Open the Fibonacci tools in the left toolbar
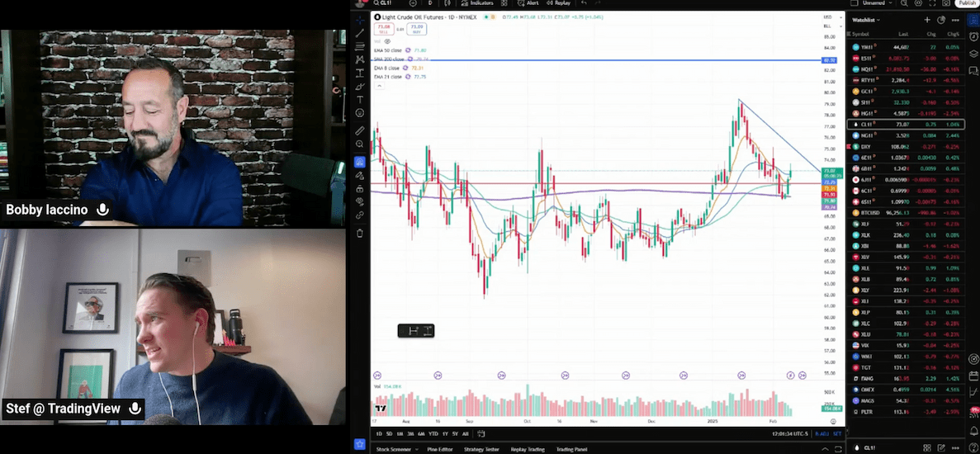Image resolution: width=980 pixels, height=454 pixels. coord(360,46)
